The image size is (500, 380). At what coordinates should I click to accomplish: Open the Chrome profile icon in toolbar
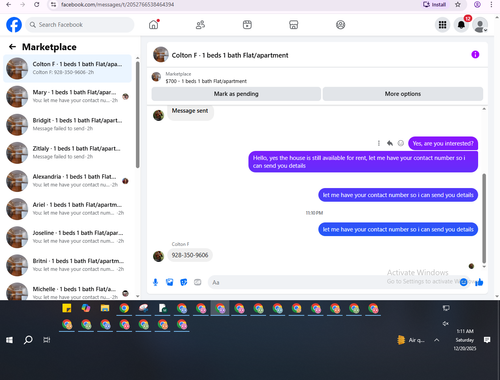[477, 5]
